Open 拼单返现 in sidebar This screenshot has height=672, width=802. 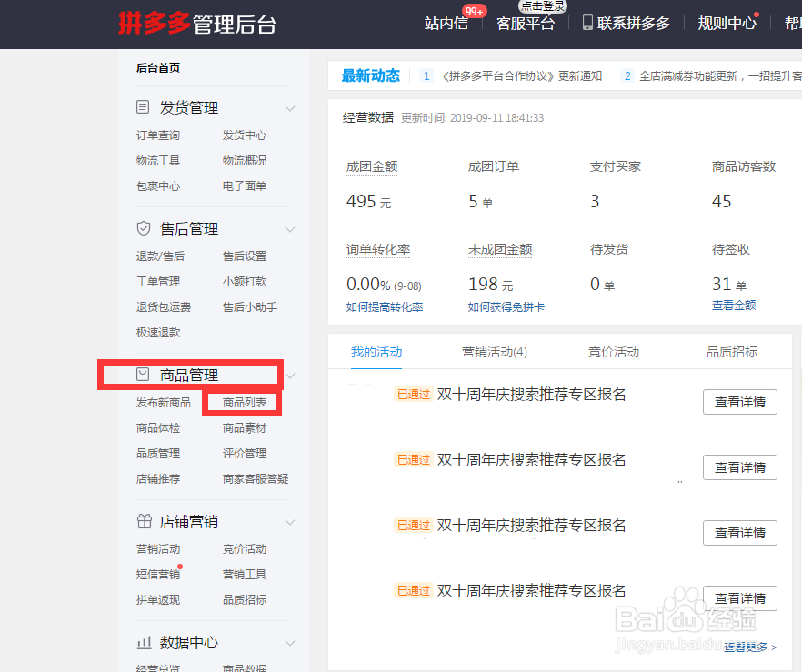(158, 600)
